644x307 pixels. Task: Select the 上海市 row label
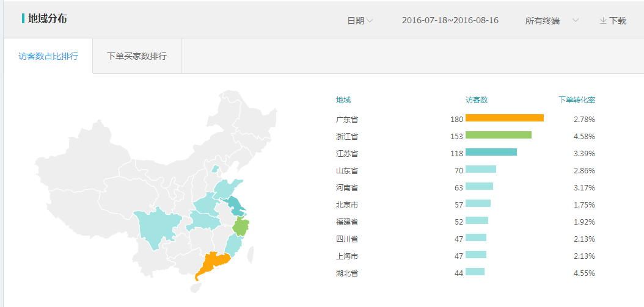[346, 256]
